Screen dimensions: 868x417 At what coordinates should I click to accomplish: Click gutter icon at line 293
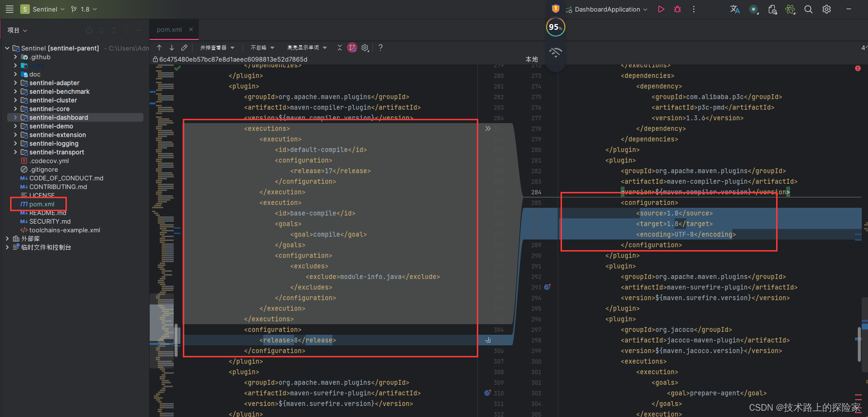547,287
